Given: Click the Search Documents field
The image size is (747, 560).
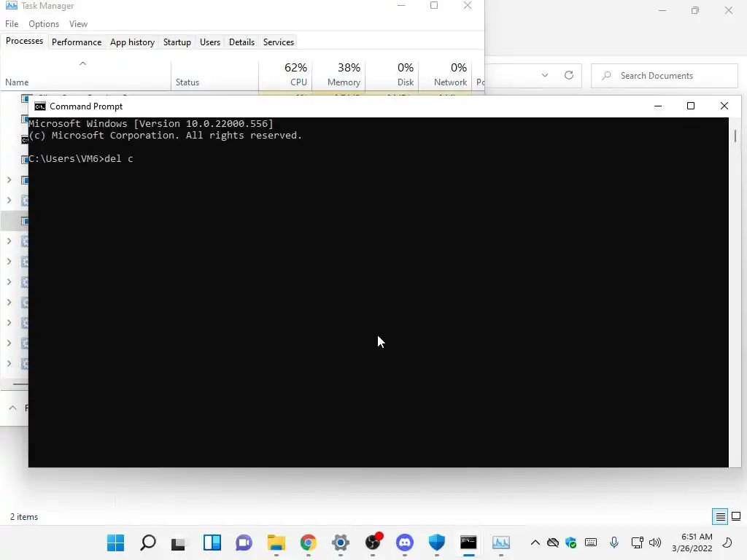Looking at the screenshot, I should [664, 76].
